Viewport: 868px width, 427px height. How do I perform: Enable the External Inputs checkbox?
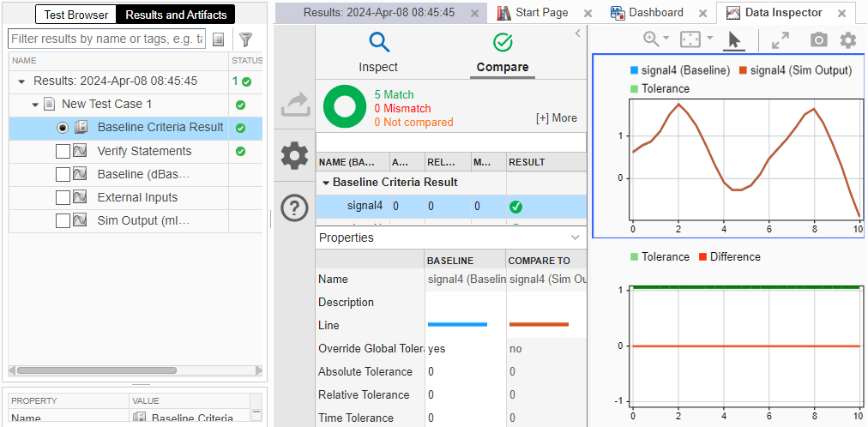tap(63, 197)
